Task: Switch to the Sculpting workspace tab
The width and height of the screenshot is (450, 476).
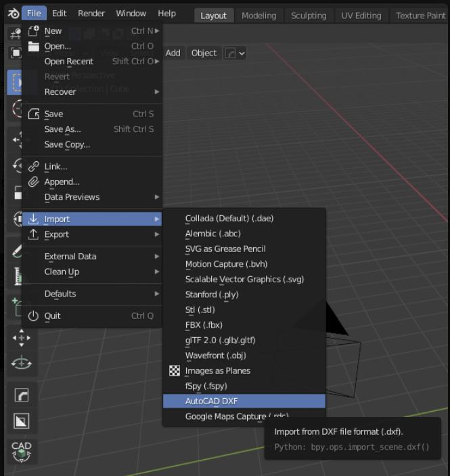Action: pyautogui.click(x=309, y=16)
